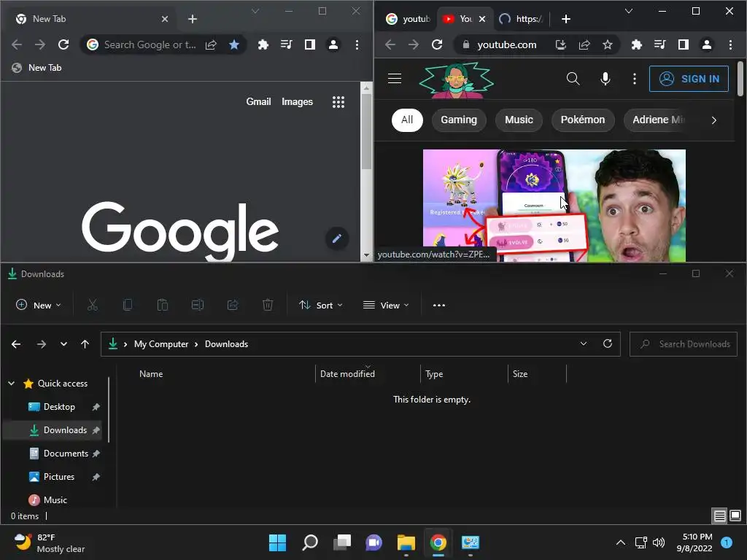Click the YouTube logo doodle
Image resolution: width=747 pixels, height=560 pixels.
[457, 80]
